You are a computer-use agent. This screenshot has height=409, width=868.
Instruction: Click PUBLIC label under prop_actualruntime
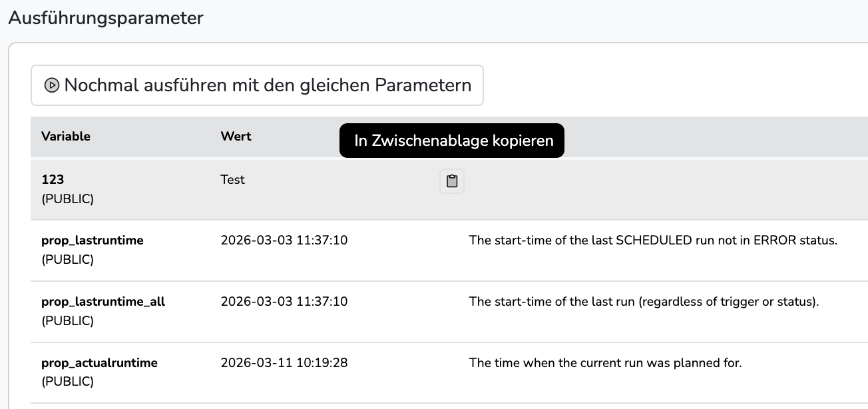67,382
